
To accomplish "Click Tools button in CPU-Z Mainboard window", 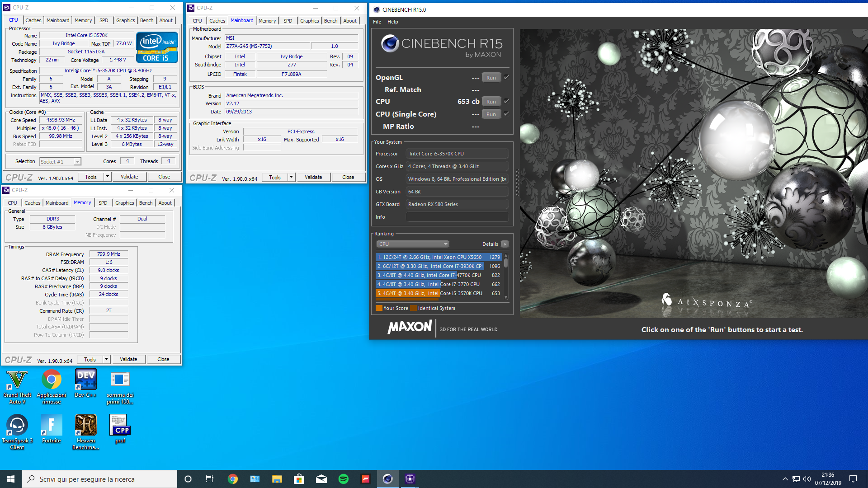I will [275, 177].
